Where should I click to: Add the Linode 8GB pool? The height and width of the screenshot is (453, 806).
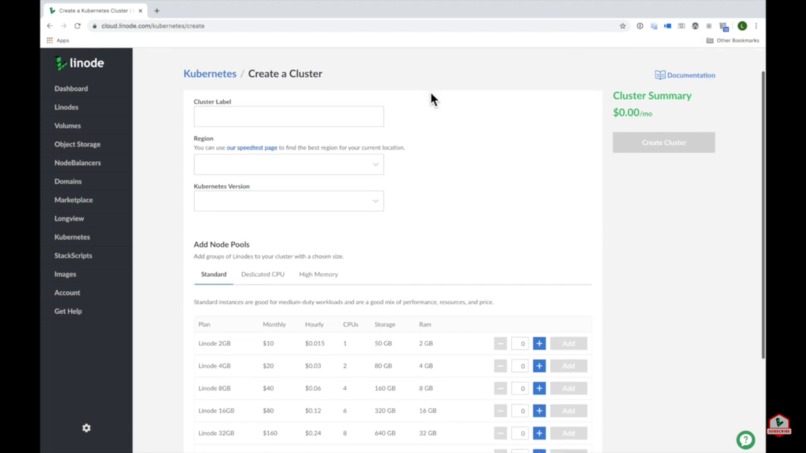click(x=569, y=388)
